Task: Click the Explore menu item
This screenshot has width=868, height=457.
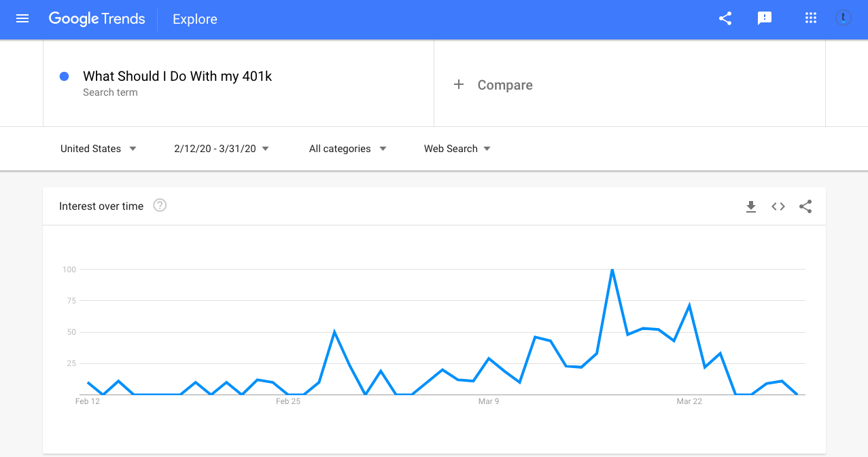Action: 194,19
